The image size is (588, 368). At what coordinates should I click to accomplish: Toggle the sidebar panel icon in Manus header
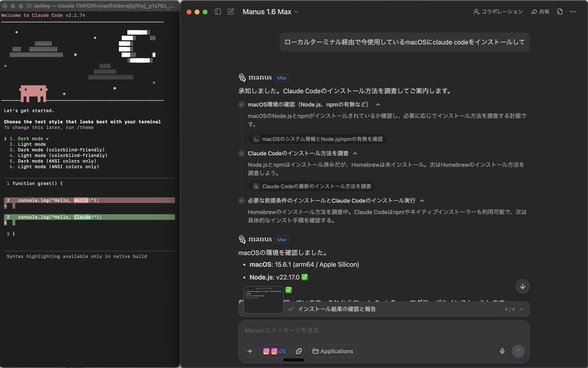(x=218, y=11)
